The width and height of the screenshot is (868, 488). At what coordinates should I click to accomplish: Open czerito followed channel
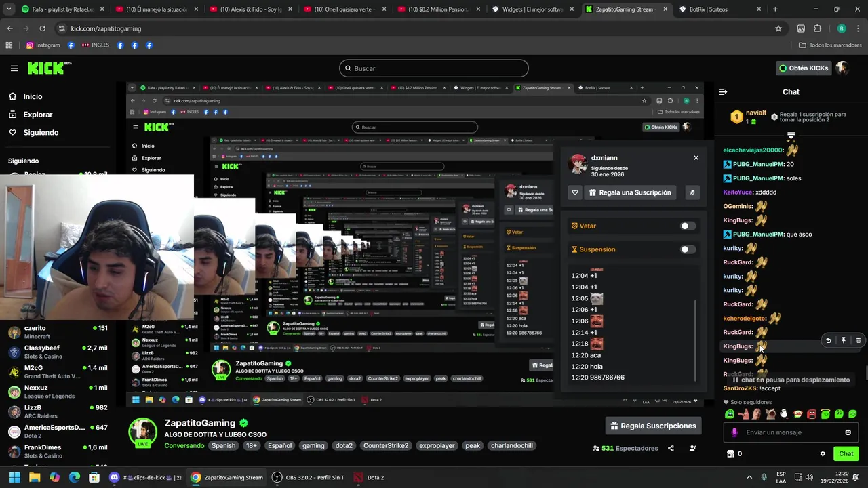point(58,332)
